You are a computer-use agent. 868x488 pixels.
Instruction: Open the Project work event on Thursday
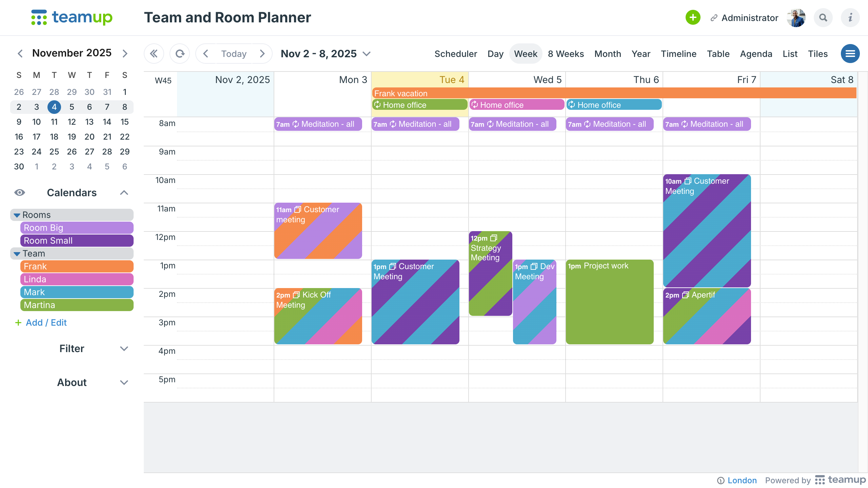pyautogui.click(x=609, y=302)
